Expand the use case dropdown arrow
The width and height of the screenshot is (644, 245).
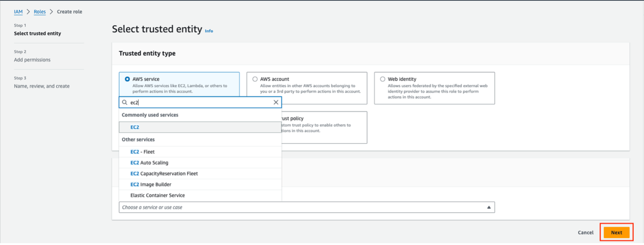tap(489, 208)
